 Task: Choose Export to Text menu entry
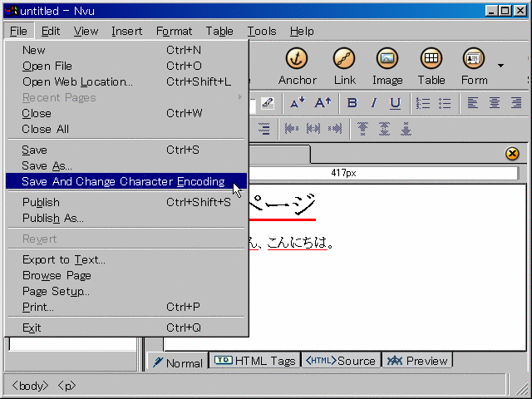[x=126, y=260]
